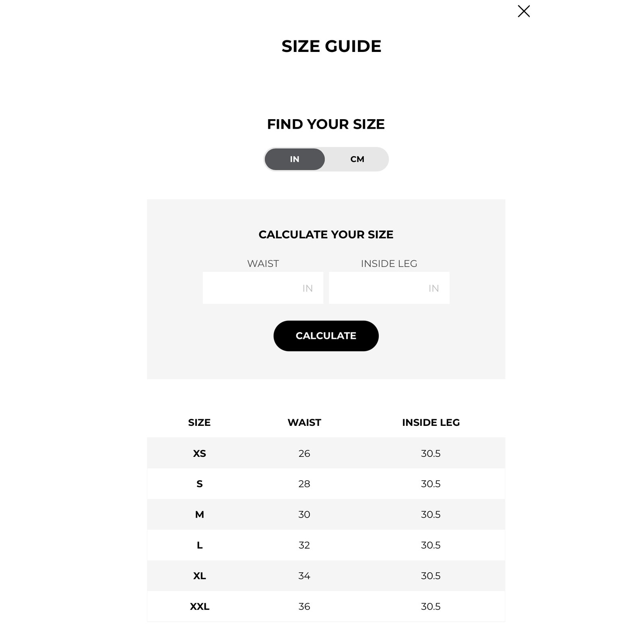This screenshot has width=644, height=644.
Task: Switch units to CM
Action: [x=357, y=159]
